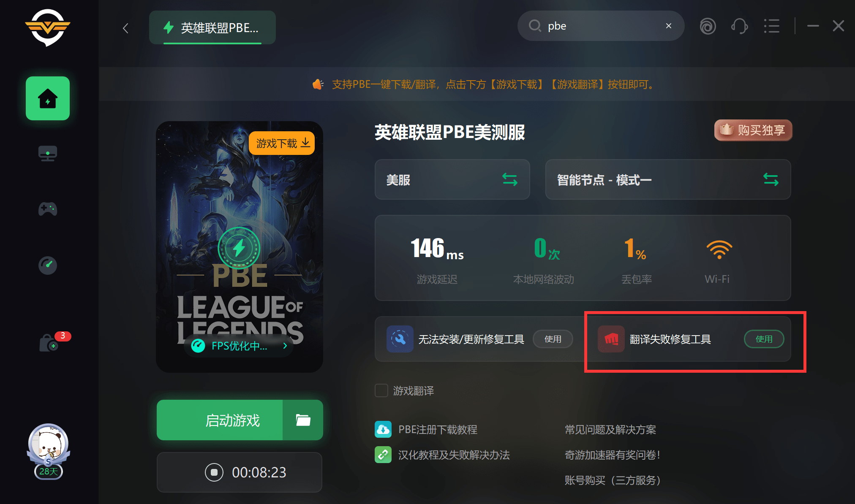Click the headset customer support icon

739,26
